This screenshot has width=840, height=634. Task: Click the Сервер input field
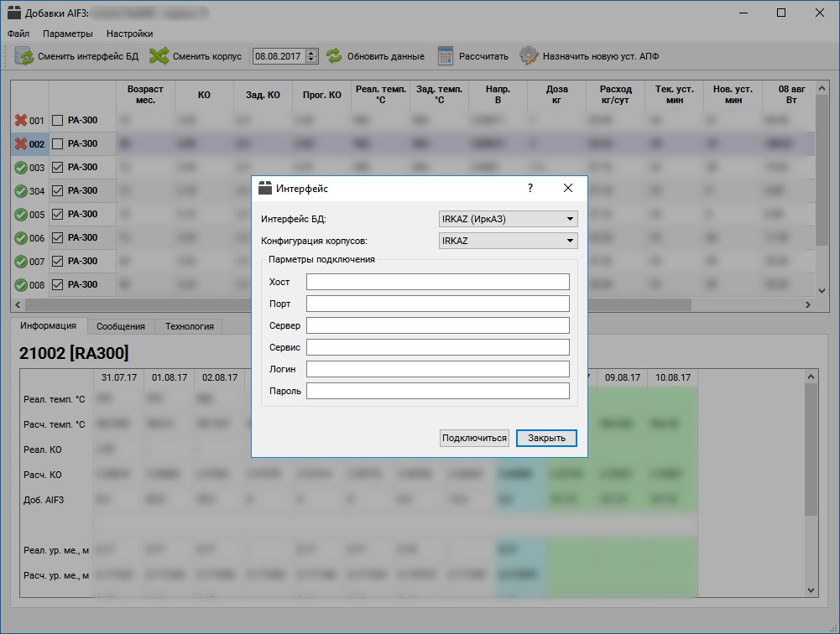(x=438, y=325)
